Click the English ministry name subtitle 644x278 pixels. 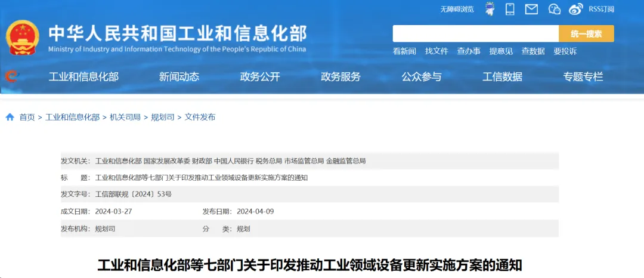point(177,50)
